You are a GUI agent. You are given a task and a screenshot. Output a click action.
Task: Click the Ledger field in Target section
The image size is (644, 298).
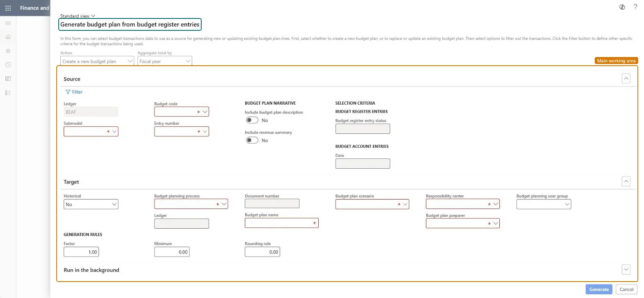[x=182, y=223]
